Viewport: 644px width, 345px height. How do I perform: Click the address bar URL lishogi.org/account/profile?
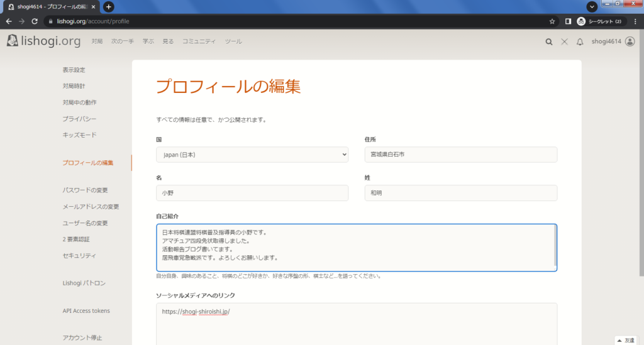(x=93, y=21)
